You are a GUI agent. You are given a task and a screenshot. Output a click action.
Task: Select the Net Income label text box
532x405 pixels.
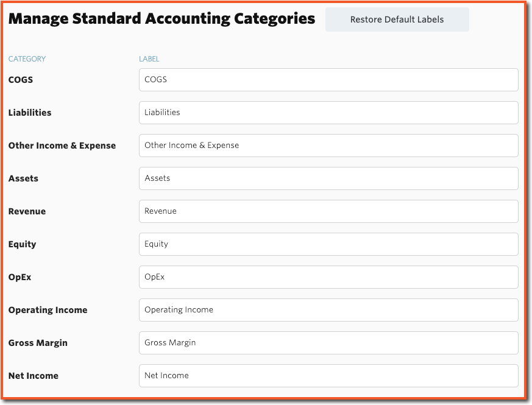[x=328, y=376]
